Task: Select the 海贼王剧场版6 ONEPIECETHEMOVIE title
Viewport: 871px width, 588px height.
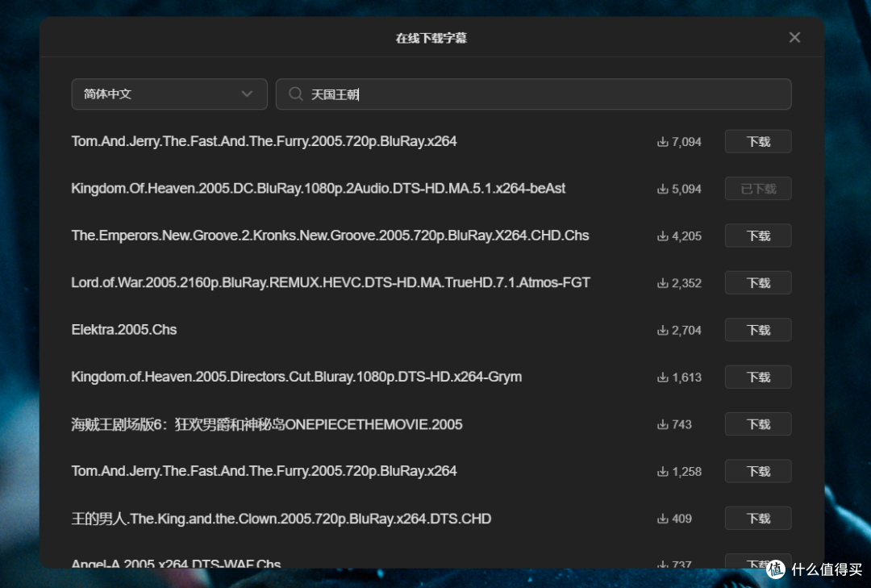Action: [267, 424]
